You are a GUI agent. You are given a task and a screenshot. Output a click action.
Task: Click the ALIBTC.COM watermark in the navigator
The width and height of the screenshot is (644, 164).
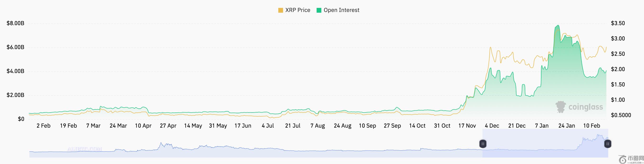pos(84,149)
